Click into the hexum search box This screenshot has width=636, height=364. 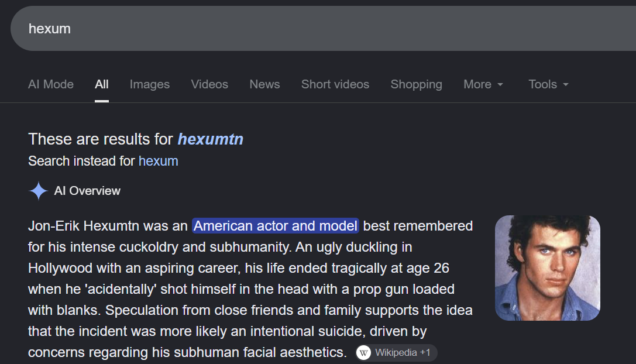point(324,29)
